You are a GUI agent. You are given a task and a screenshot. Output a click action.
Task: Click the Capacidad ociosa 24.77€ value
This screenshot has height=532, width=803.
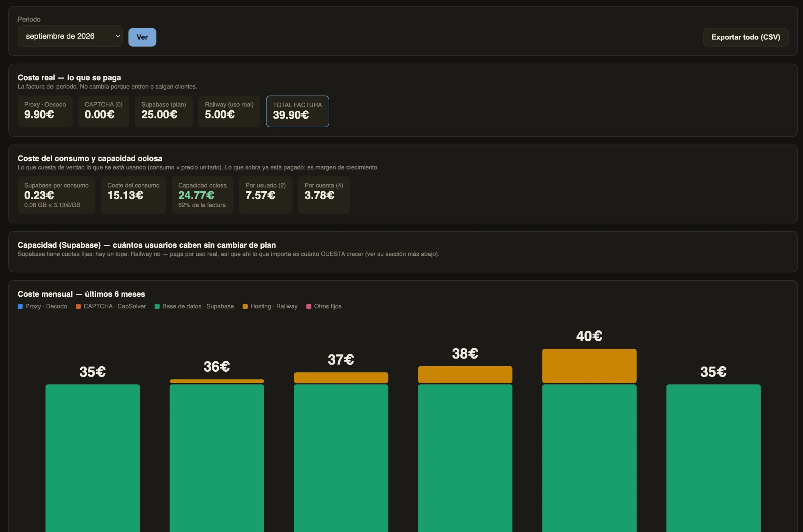coord(196,195)
